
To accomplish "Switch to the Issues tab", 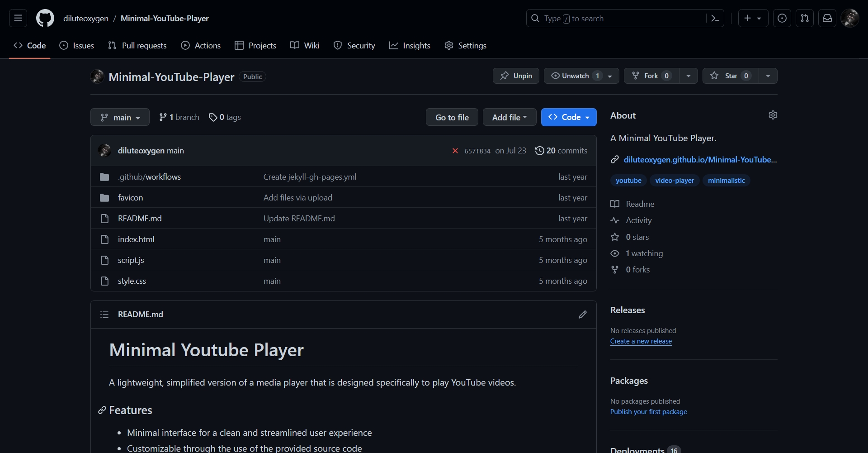I will [77, 45].
